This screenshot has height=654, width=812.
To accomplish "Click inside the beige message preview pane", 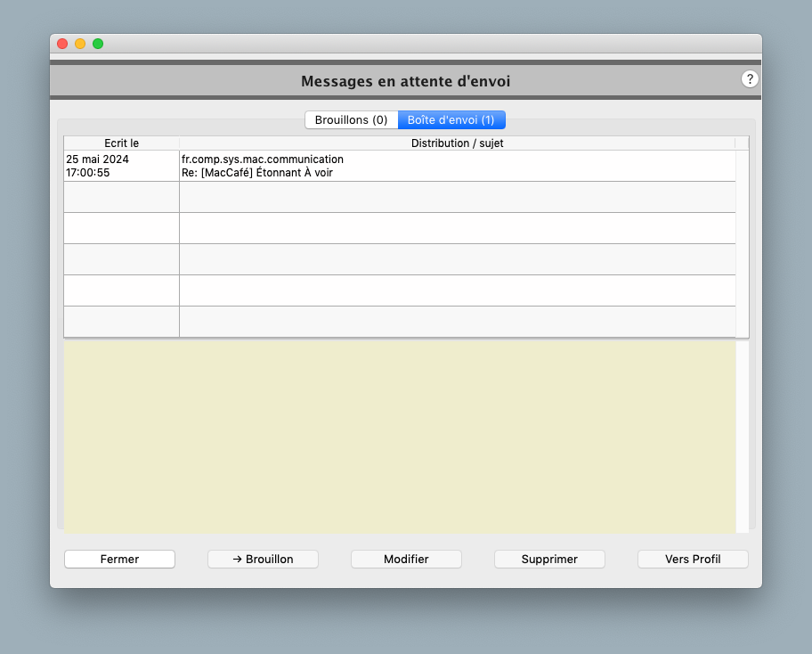I will click(399, 437).
